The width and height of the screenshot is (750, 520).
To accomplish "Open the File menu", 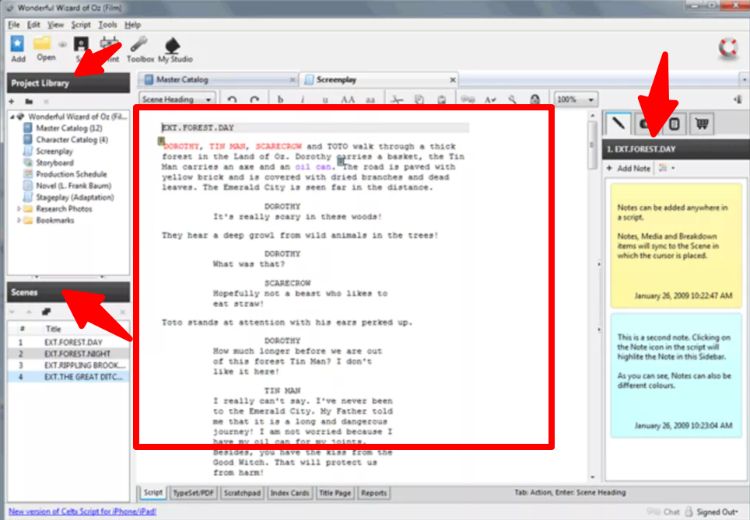I will click(14, 25).
